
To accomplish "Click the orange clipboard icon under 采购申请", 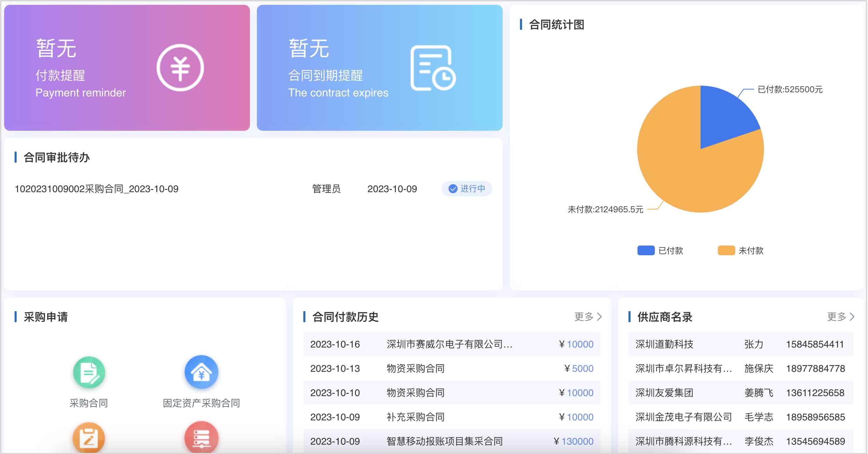I will coord(88,438).
